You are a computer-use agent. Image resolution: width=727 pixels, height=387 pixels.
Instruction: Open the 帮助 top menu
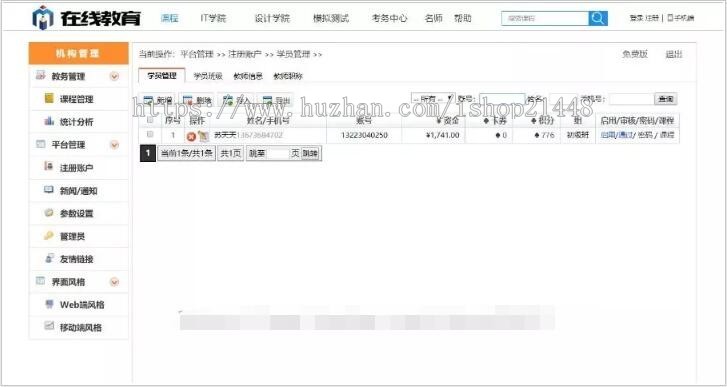coord(463,18)
